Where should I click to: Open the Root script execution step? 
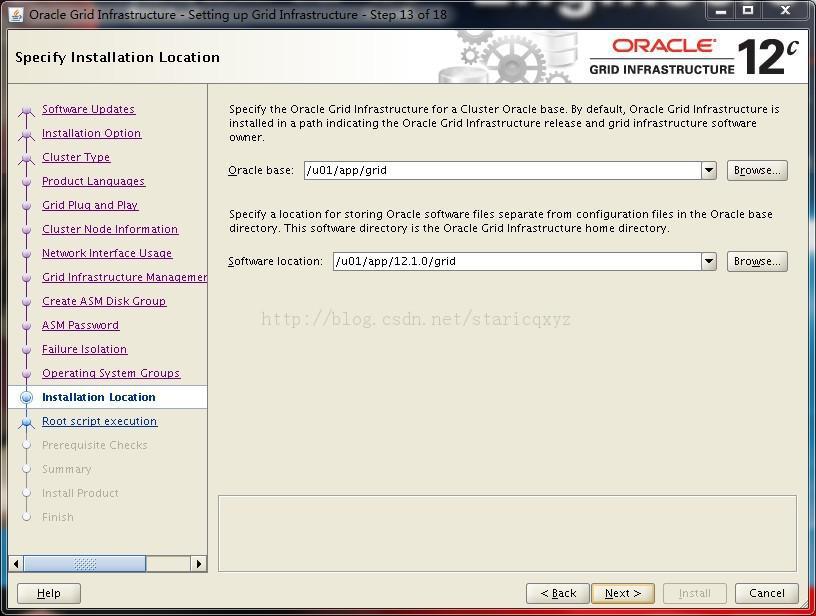coord(99,421)
